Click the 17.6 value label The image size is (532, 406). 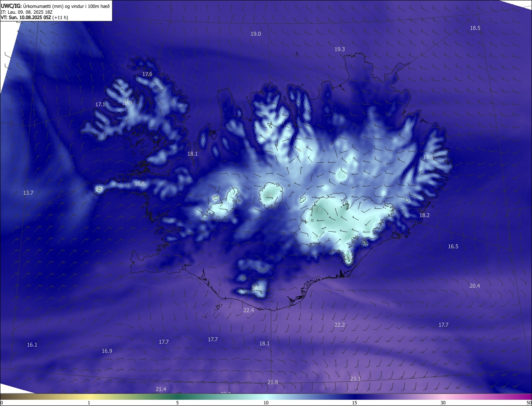pyautogui.click(x=148, y=74)
